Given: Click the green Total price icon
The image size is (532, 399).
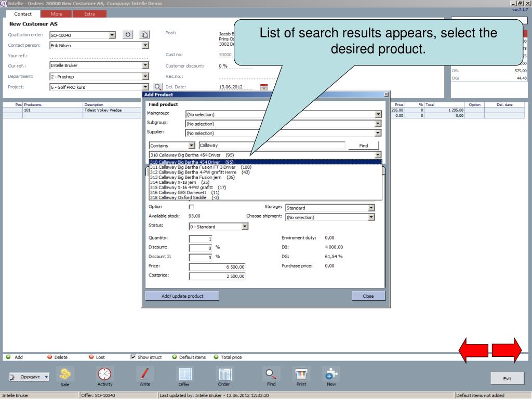Looking at the screenshot, I should pos(216,357).
